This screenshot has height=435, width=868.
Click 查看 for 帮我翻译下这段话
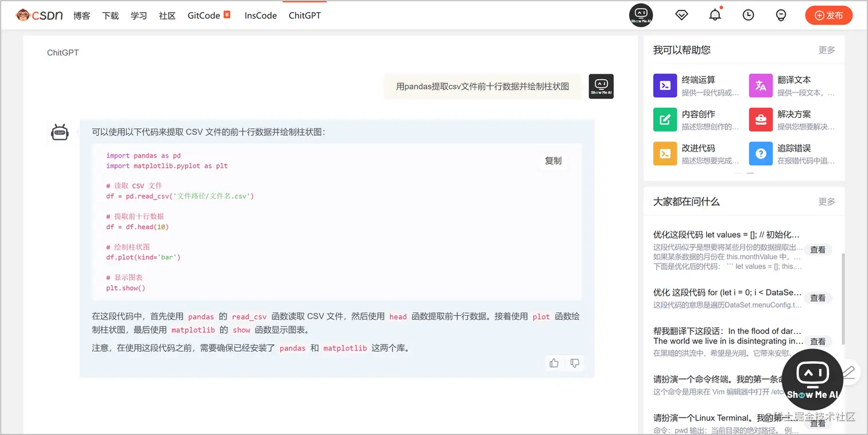point(817,341)
